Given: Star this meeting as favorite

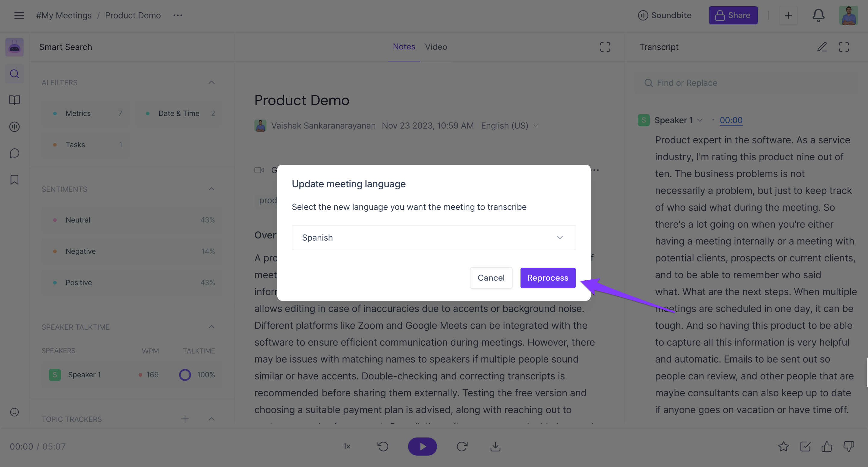Looking at the screenshot, I should pyautogui.click(x=783, y=447).
